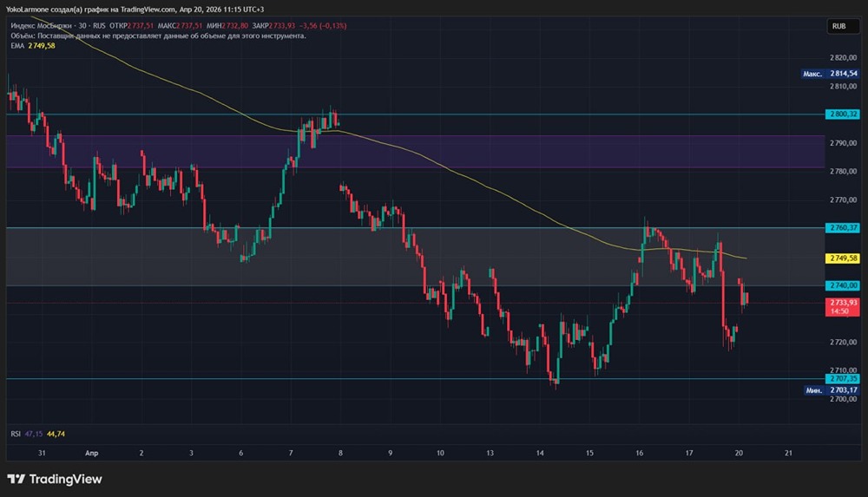Click the 2 820,00 price axis tick

(843, 57)
